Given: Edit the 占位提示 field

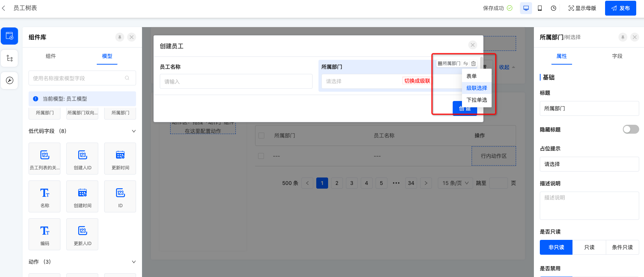Looking at the screenshot, I should 589,164.
